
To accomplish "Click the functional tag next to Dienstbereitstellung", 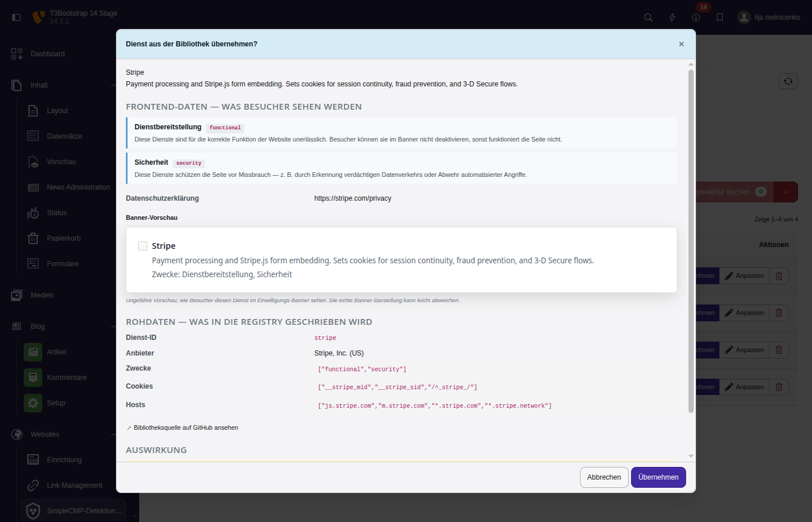I will point(225,128).
